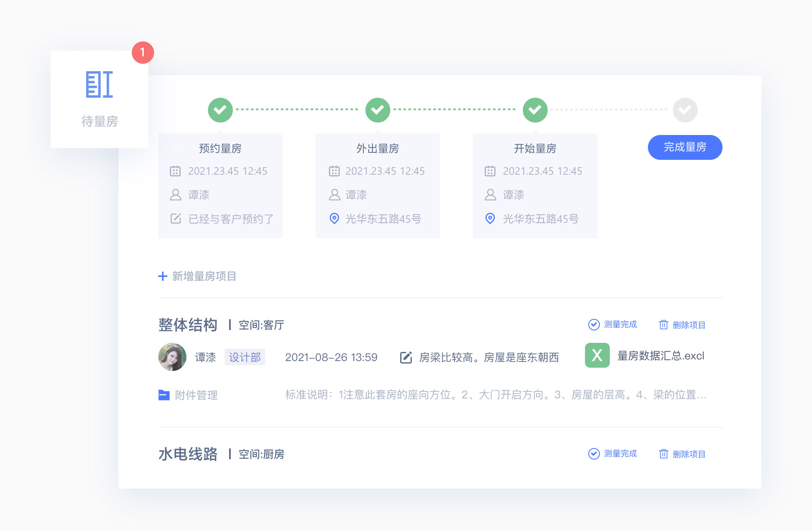This screenshot has height=530, width=812.
Task: Click the 设计部 department tag
Action: [244, 357]
